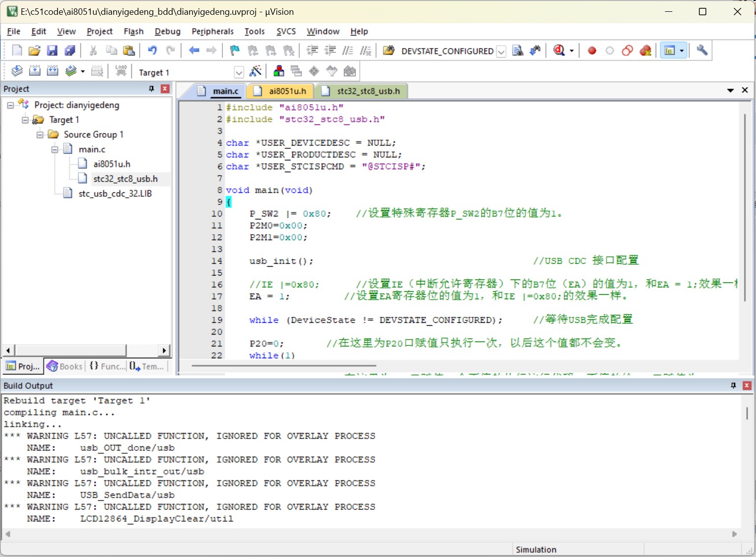
Task: Navigate backwards with the blue left arrow
Action: coord(194,50)
